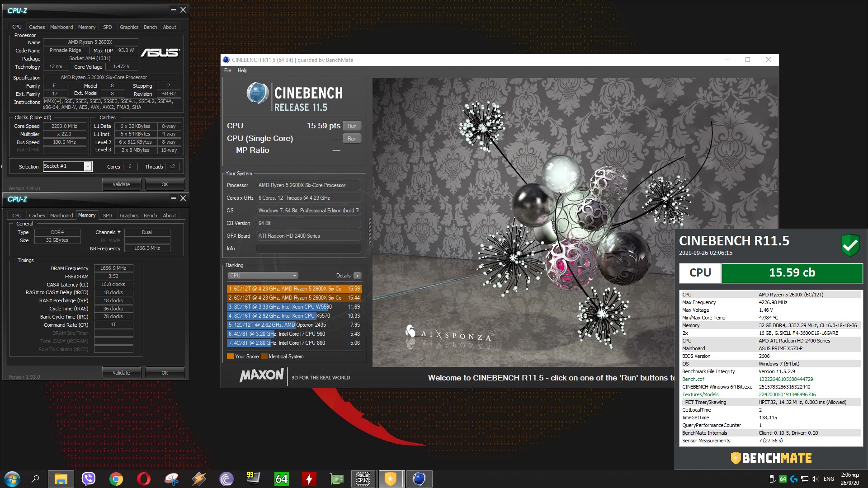
Task: Switch to SPD tab in bottom CPU-Z window
Action: 107,216
